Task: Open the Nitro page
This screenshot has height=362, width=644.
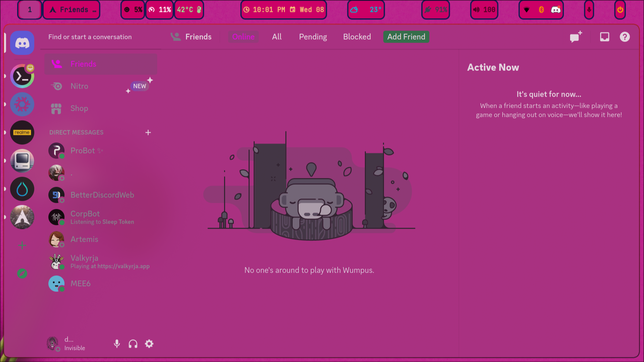Action: pos(79,86)
